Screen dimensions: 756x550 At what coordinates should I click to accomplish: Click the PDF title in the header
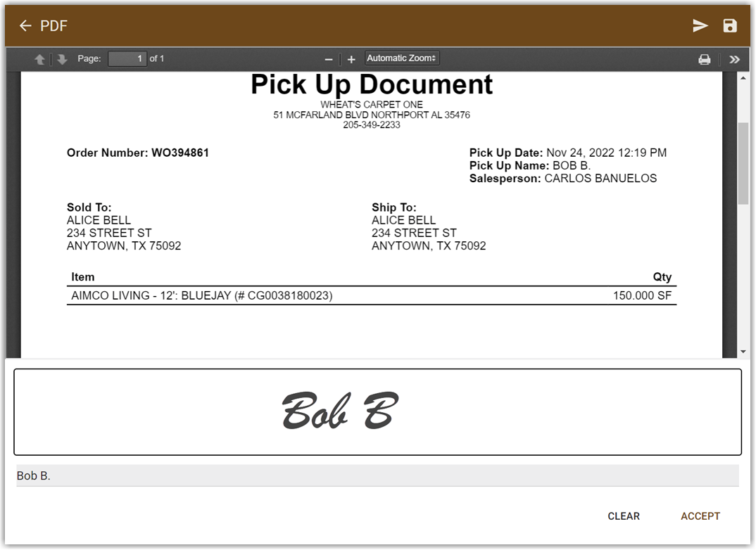(x=52, y=25)
